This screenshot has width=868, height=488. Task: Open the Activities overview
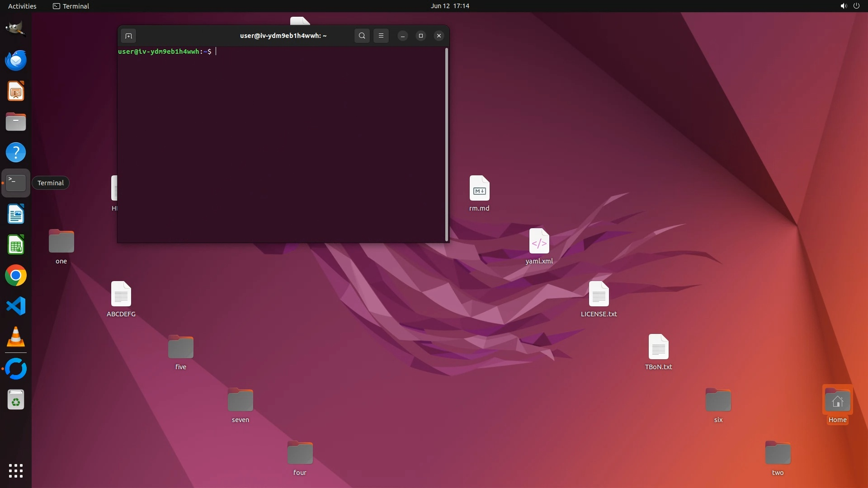(x=22, y=6)
